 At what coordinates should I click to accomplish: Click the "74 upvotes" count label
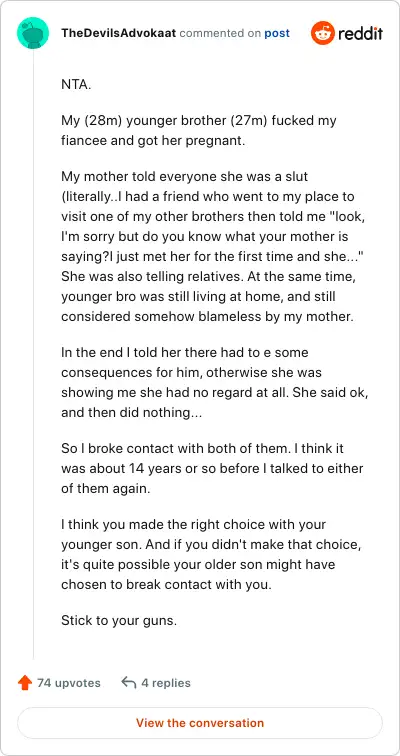pos(69,683)
